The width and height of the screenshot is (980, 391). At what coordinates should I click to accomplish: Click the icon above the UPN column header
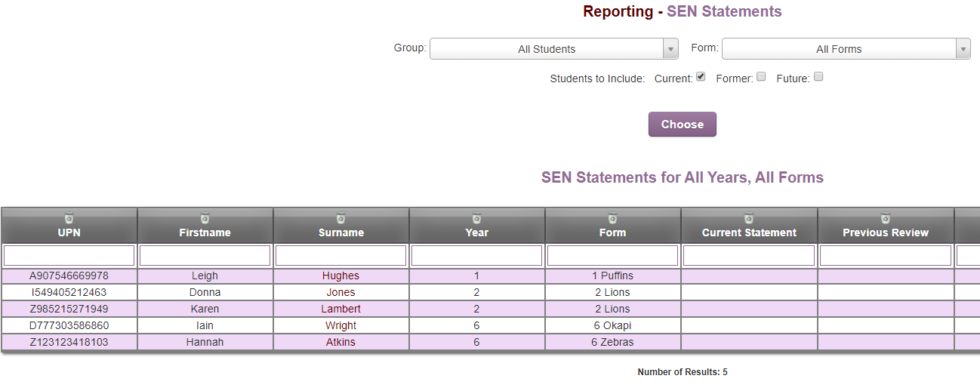[69, 218]
